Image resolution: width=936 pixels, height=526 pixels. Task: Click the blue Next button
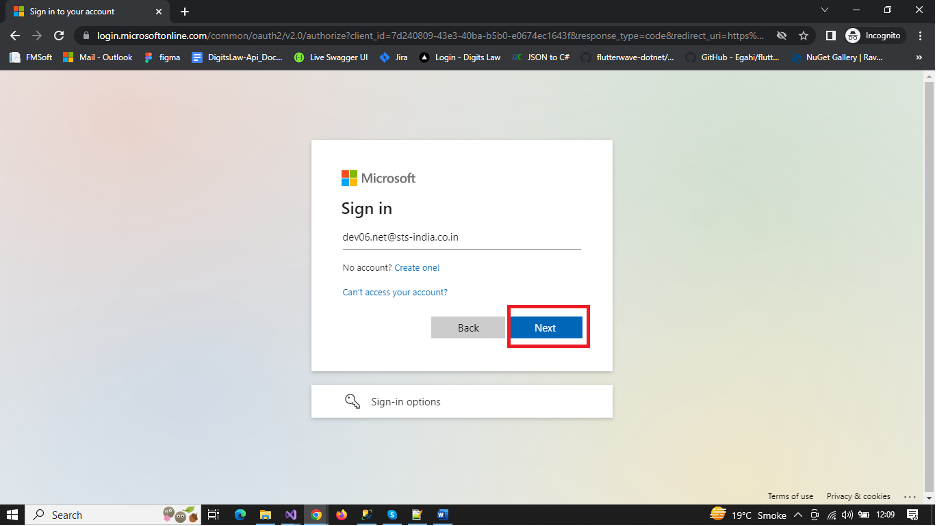(546, 328)
